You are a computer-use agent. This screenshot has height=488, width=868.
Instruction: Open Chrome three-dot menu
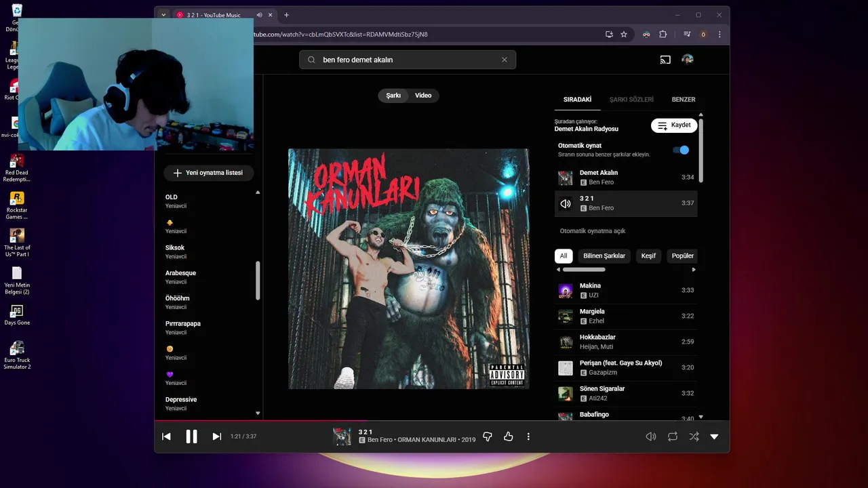click(719, 35)
